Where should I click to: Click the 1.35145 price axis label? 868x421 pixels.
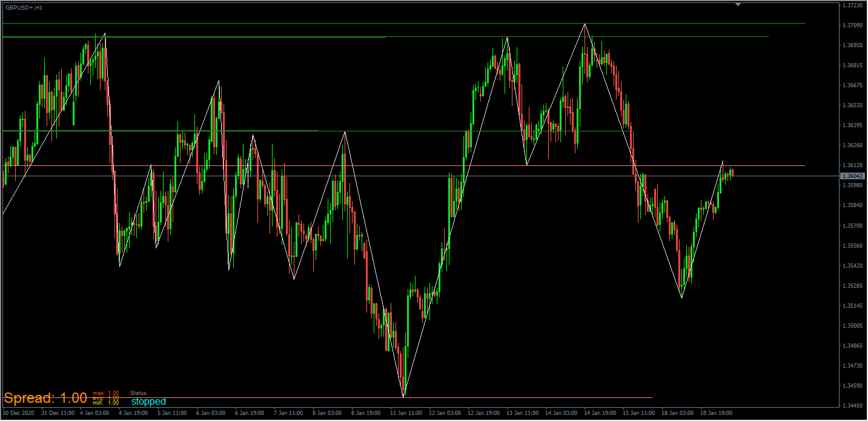(x=852, y=305)
